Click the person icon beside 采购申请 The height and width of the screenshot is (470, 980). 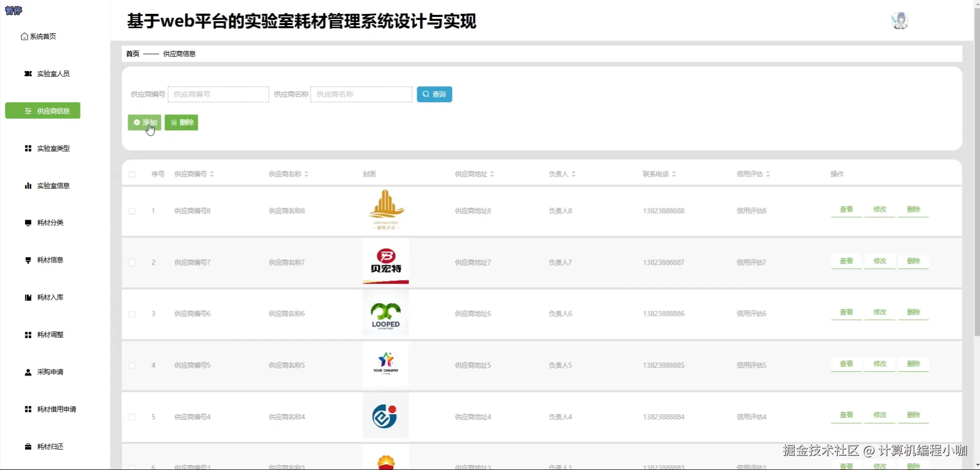(28, 372)
